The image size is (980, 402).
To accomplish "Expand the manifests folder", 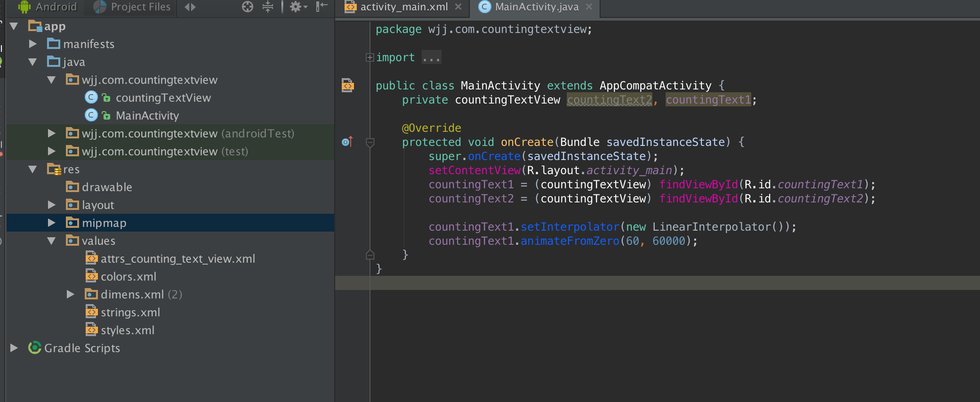I will click(x=32, y=44).
